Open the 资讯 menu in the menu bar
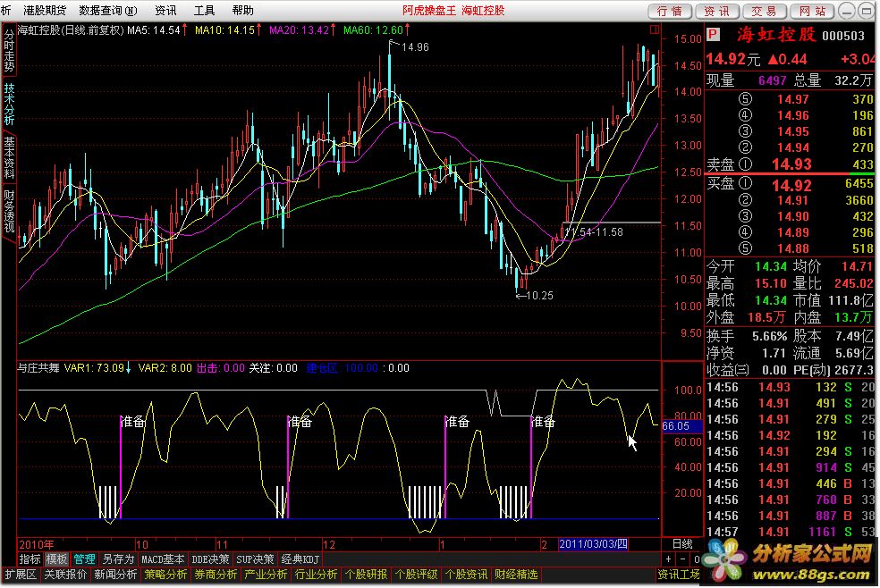Image resolution: width=880 pixels, height=588 pixels. [x=165, y=10]
